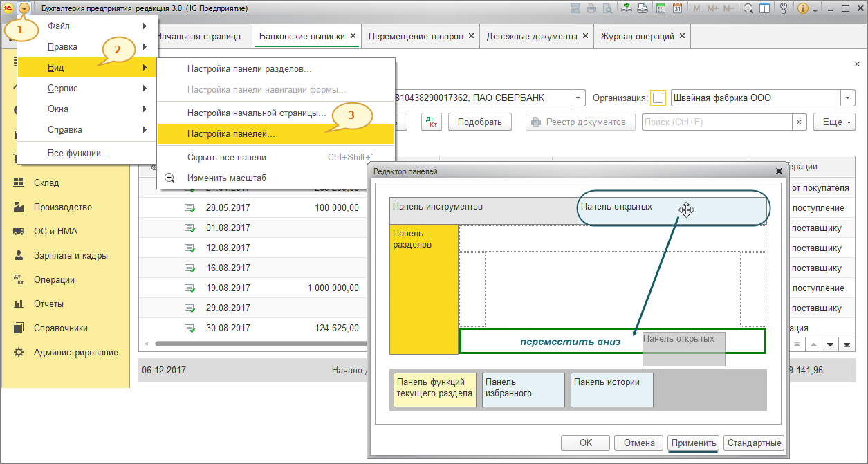Expand the arrow next to info icon
Image resolution: width=868 pixels, height=464 pixels.
click(x=815, y=10)
